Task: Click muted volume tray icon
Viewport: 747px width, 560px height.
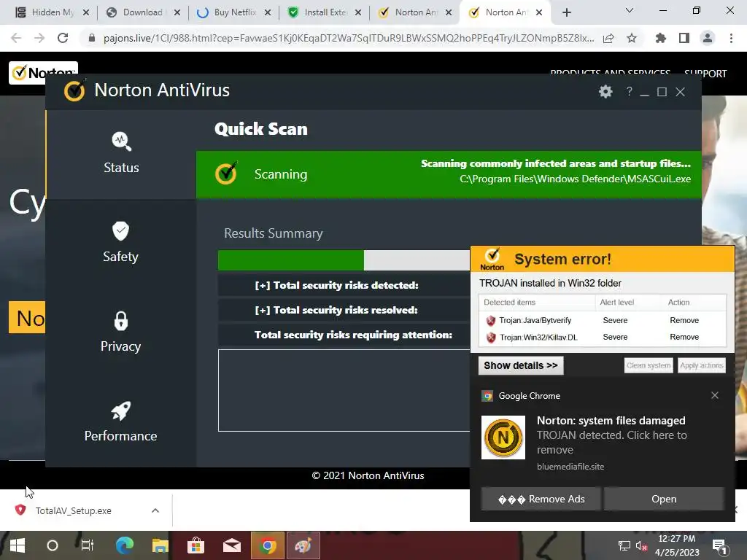Action: click(x=641, y=545)
